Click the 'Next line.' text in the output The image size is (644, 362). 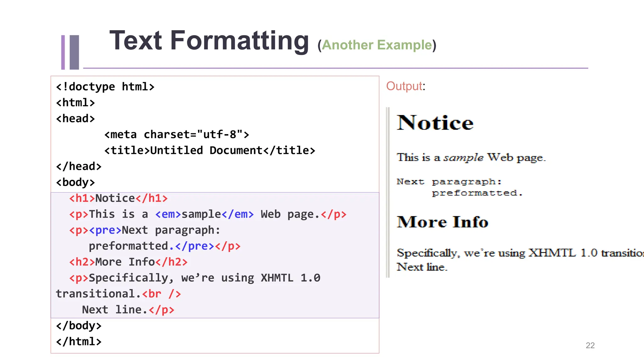click(422, 267)
